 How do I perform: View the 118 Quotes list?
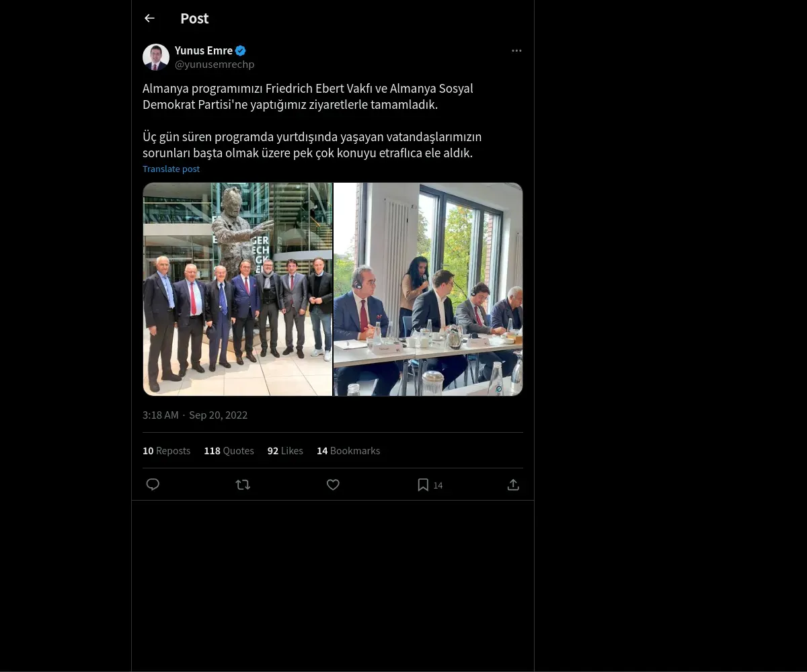point(229,451)
